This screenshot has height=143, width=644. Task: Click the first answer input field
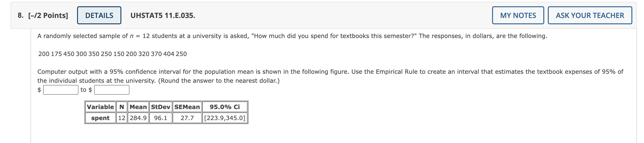click(x=61, y=90)
